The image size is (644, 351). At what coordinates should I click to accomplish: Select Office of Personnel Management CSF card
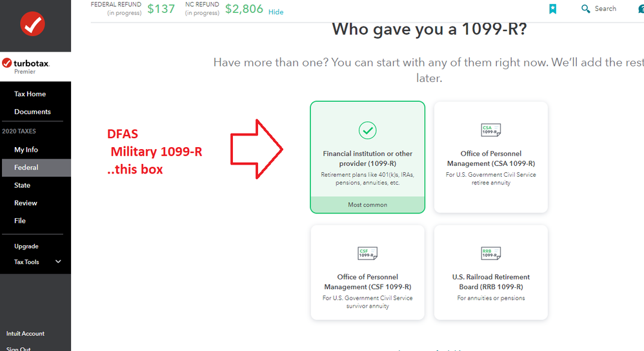pos(368,272)
